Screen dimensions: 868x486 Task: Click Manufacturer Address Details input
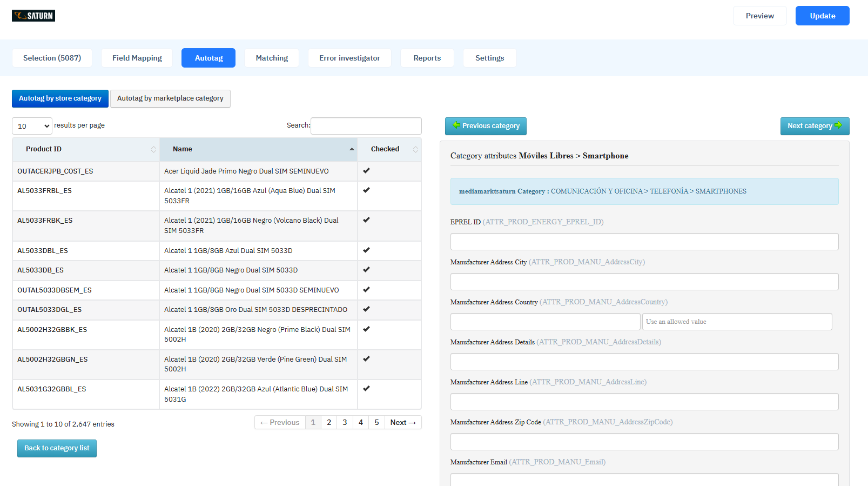coord(644,362)
